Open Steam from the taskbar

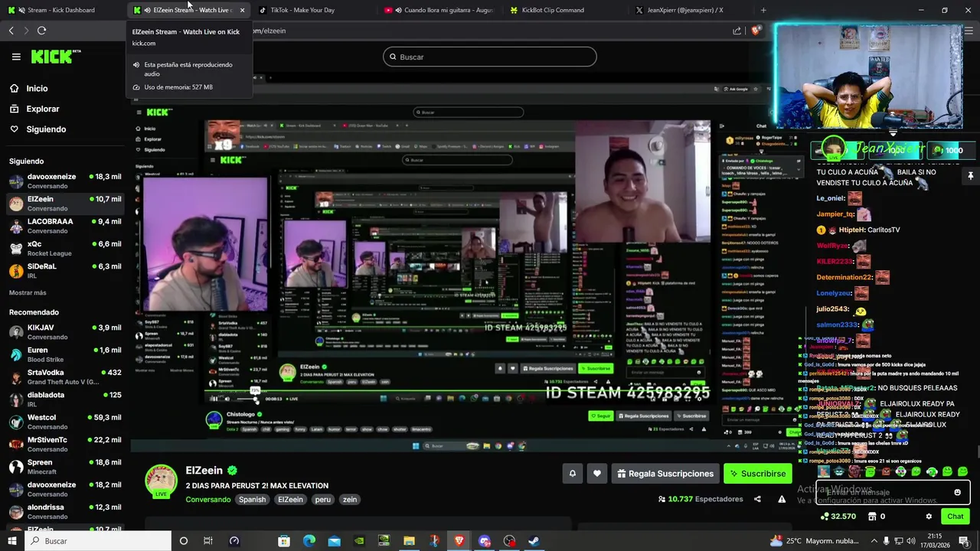click(x=534, y=541)
